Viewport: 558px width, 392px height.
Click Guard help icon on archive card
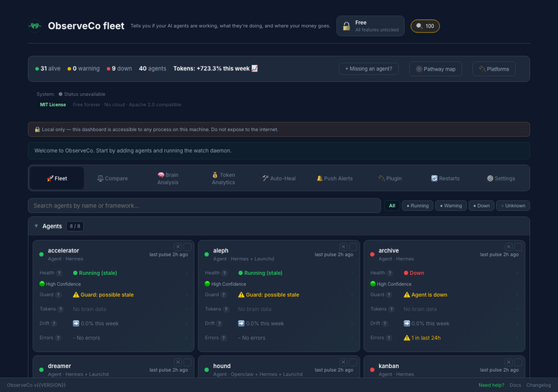tap(389, 294)
